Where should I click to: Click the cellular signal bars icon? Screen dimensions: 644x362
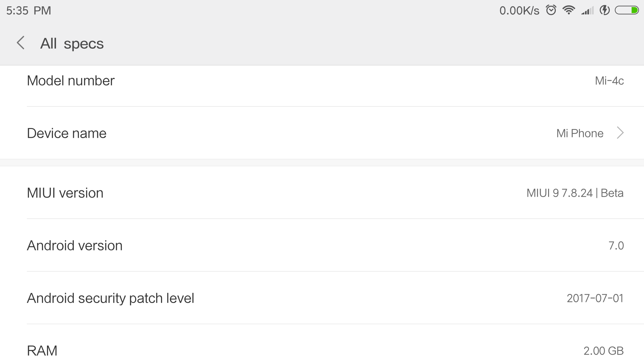tap(587, 11)
